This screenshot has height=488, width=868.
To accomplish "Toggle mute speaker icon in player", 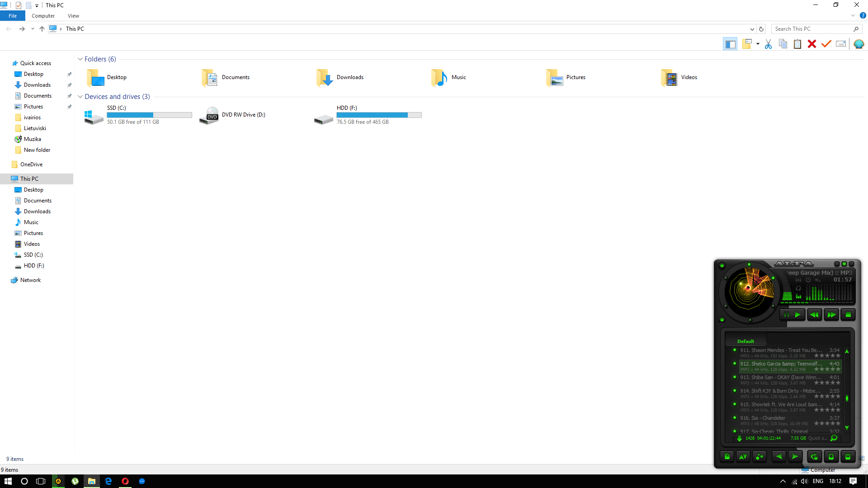I will (818, 280).
